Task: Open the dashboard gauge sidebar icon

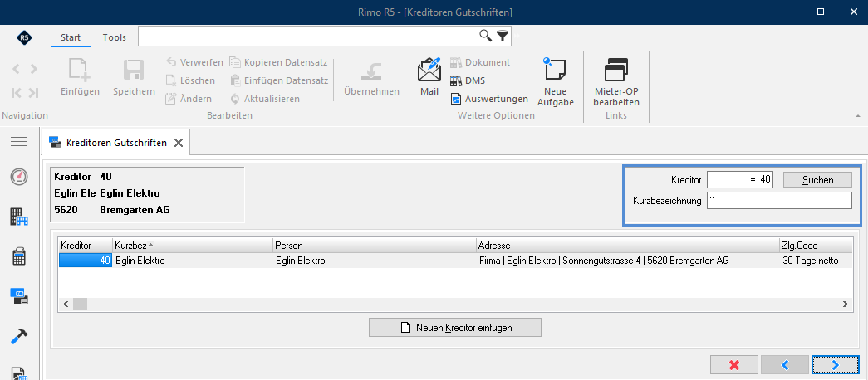Action: 19,177
